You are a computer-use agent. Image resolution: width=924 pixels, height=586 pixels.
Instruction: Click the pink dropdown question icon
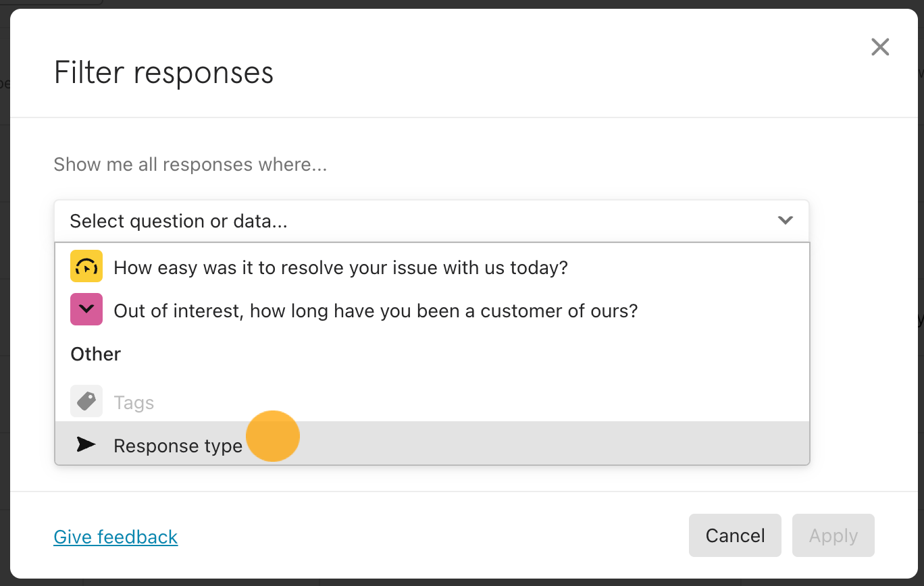click(x=86, y=309)
